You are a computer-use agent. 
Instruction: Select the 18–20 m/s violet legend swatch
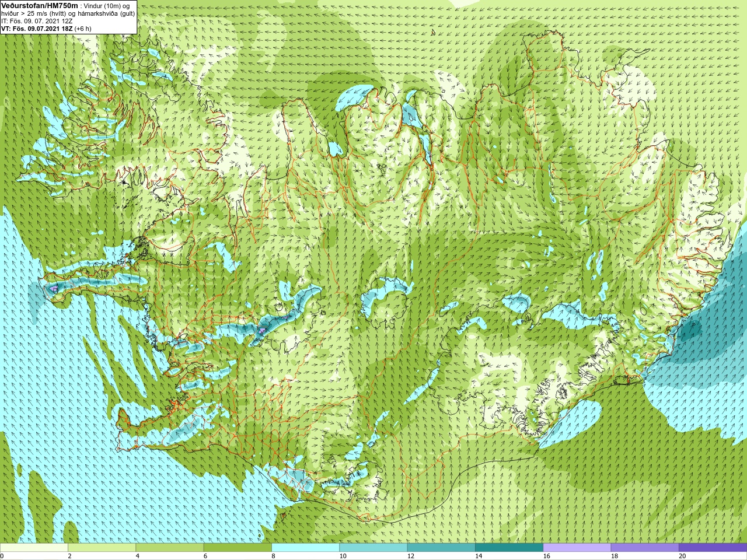click(645, 548)
